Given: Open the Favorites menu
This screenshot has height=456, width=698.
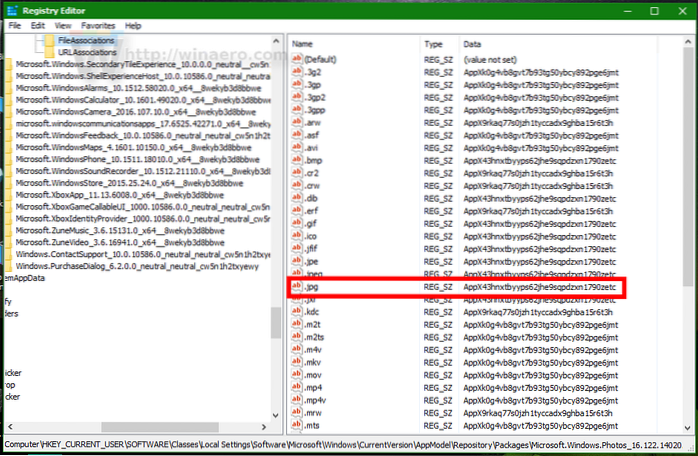Looking at the screenshot, I should coord(99,24).
